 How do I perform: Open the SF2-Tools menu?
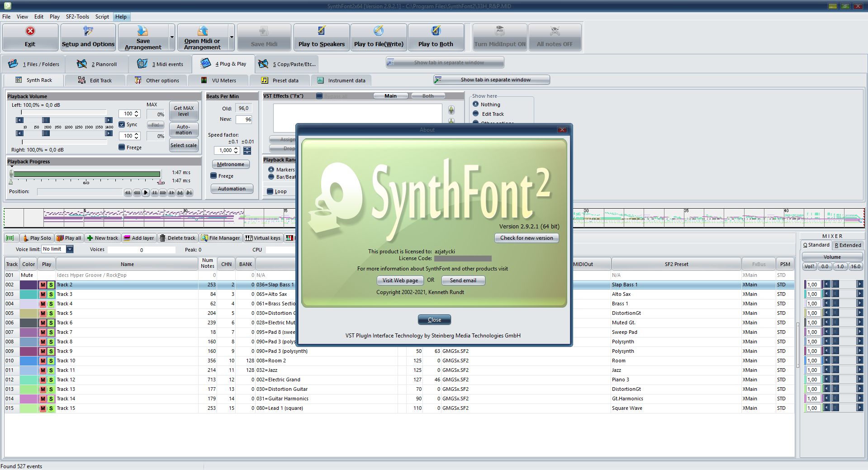point(77,17)
